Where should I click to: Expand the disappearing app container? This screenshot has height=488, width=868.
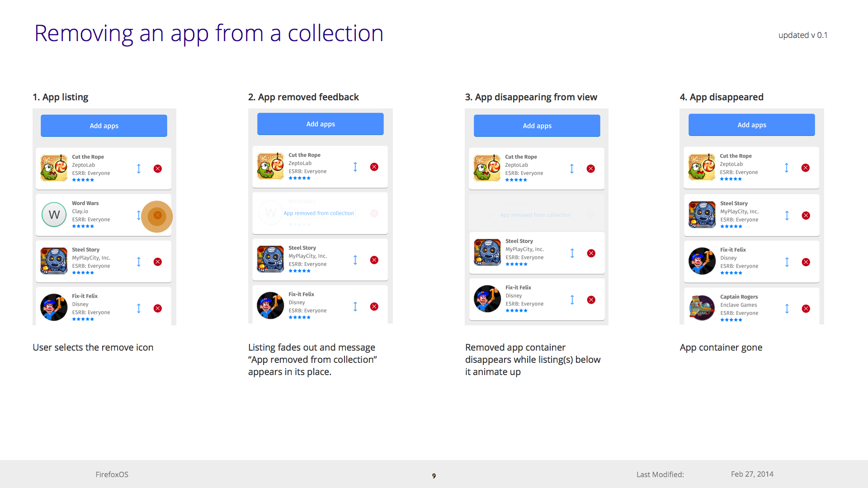point(535,214)
